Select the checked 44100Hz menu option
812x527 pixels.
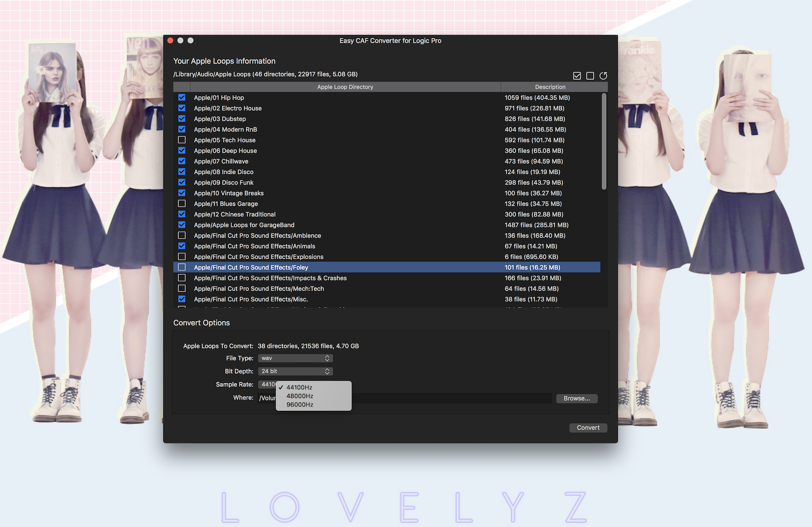click(x=299, y=387)
